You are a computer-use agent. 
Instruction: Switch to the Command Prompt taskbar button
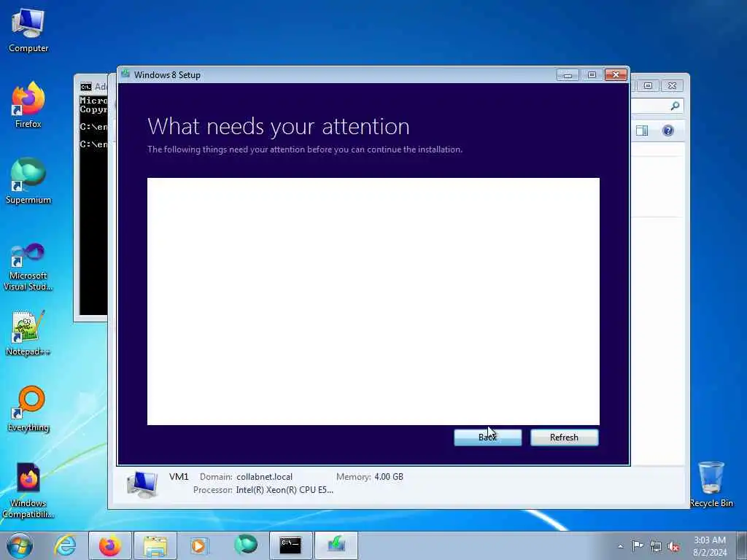coord(290,545)
